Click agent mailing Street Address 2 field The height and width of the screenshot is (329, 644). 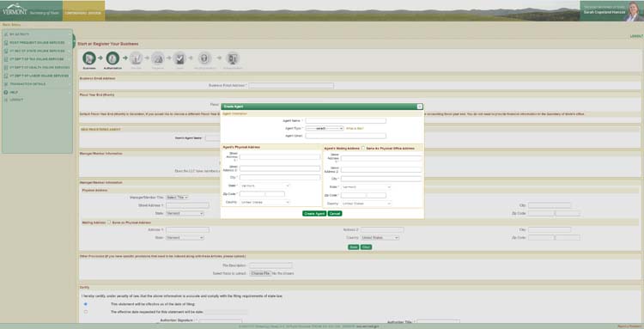(x=381, y=169)
